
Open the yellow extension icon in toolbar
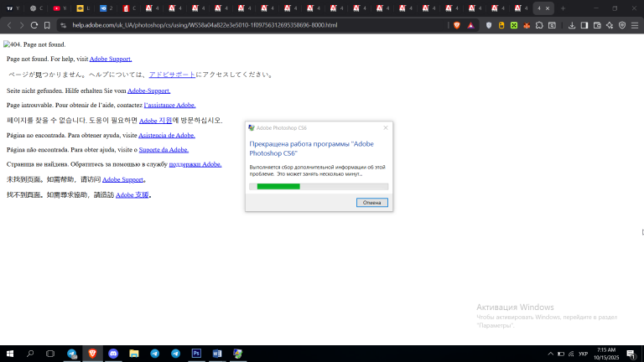(501, 25)
